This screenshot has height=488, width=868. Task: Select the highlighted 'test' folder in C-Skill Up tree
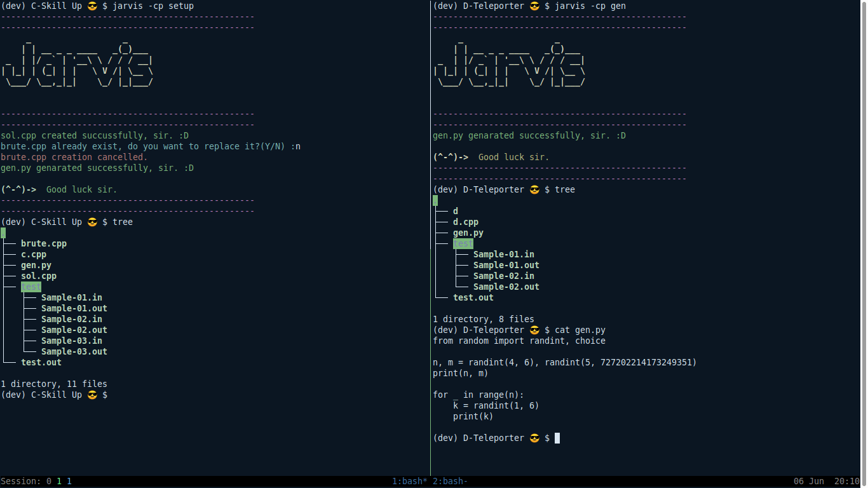[x=31, y=287]
